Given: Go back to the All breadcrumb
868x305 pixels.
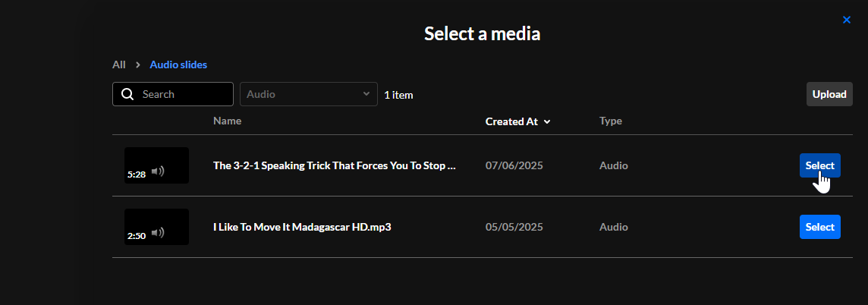Looking at the screenshot, I should (118, 64).
